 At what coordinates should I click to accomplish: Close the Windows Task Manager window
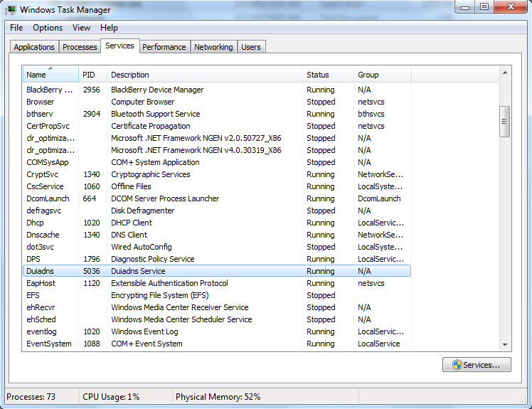pos(511,7)
